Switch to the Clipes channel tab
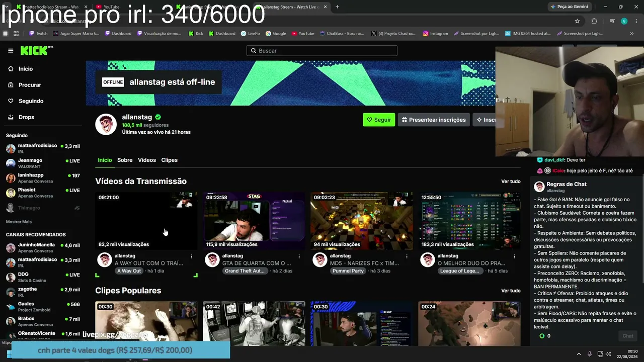The image size is (644, 362). pos(170,160)
